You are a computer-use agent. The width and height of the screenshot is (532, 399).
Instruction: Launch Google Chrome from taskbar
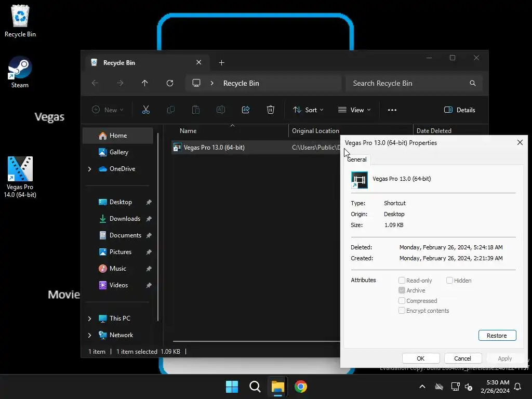(x=301, y=387)
